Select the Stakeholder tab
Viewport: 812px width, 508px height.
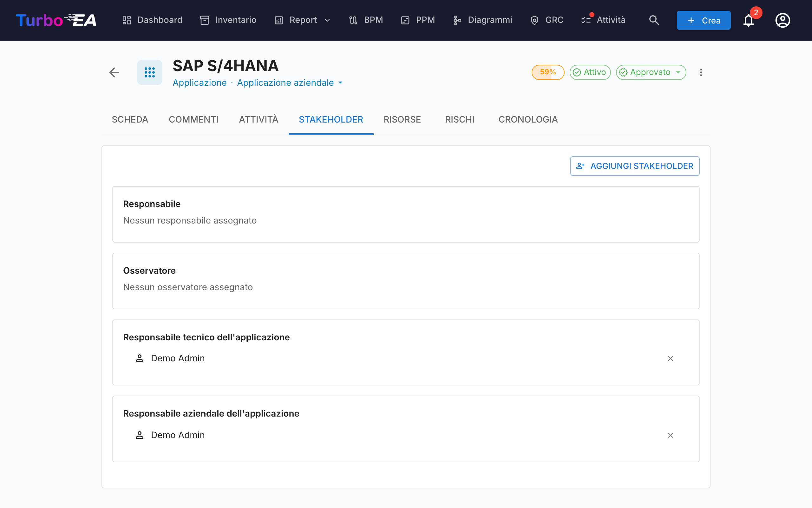tap(331, 120)
